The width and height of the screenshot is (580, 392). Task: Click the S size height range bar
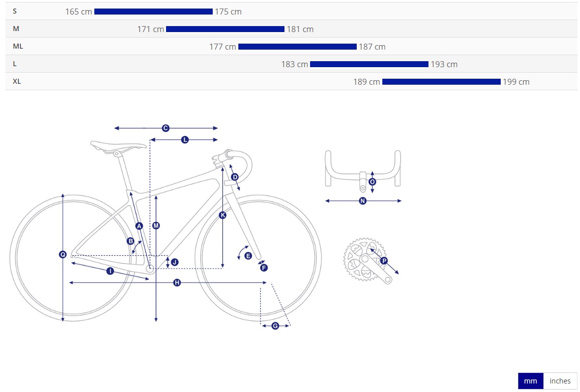[x=154, y=12]
